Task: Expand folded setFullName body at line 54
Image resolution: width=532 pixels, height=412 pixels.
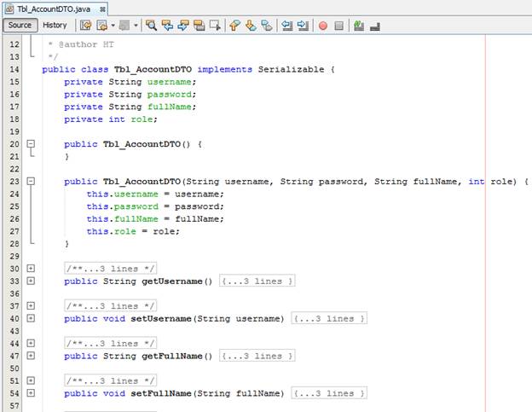Action: [31, 393]
